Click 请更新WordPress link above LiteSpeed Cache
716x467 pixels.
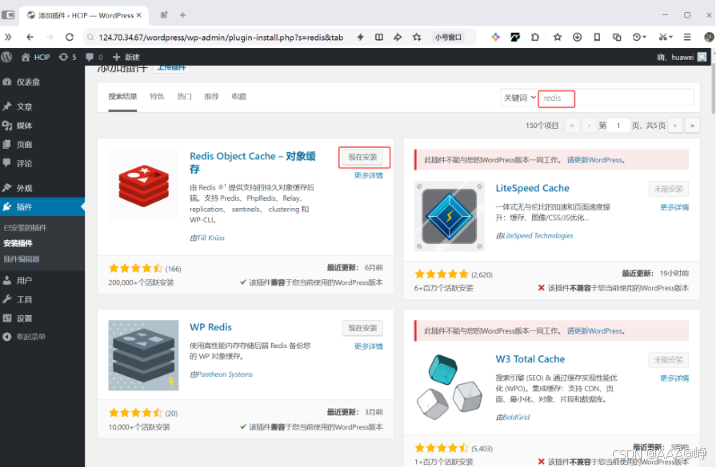(595, 160)
